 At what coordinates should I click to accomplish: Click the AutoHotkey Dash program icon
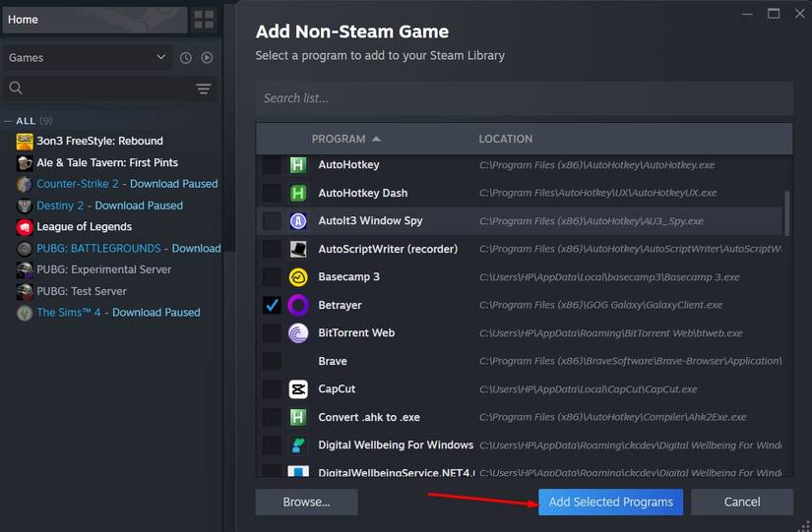[298, 193]
